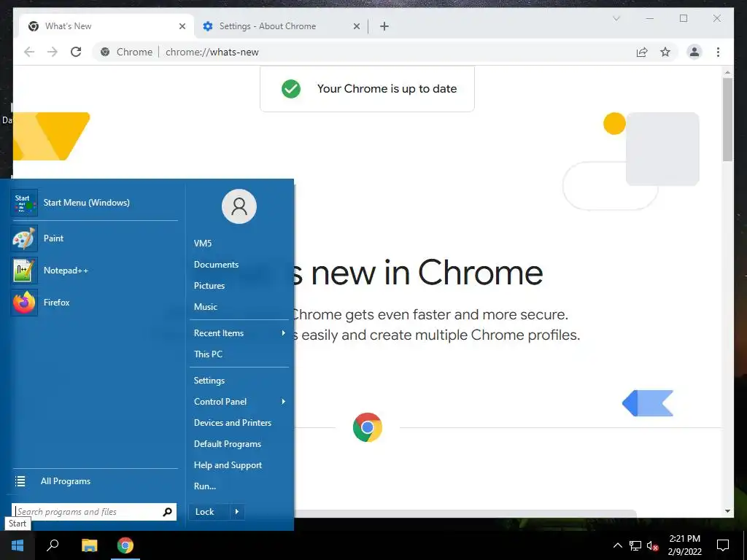
Task: Open Chrome tab search chevron
Action: click(616, 18)
